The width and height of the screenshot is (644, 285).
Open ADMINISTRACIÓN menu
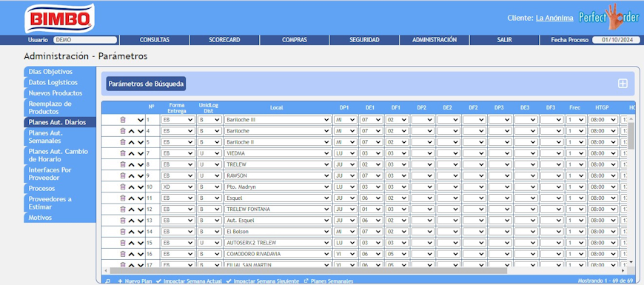coord(435,40)
